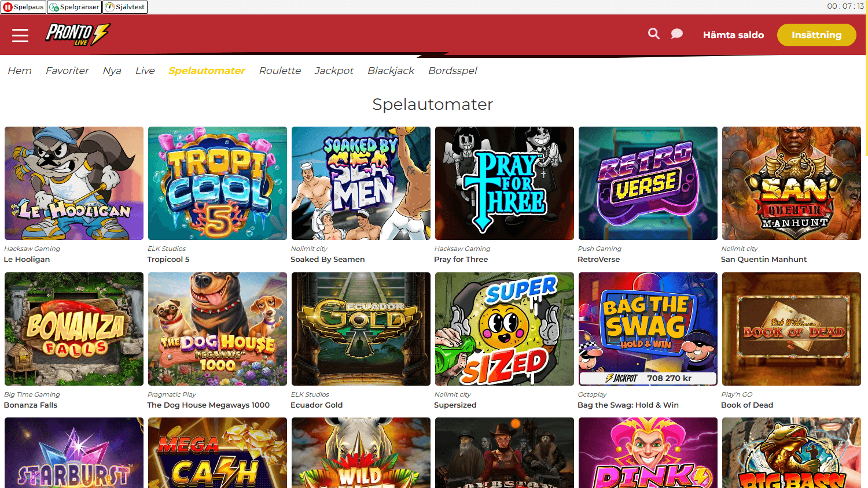Viewport: 868px width, 488px height.
Task: Click the Soaked By Seamen title
Action: (328, 259)
